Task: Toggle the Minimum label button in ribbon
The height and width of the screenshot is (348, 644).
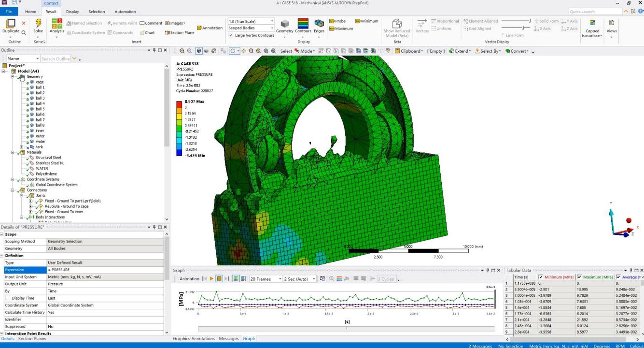Action: 366,21
